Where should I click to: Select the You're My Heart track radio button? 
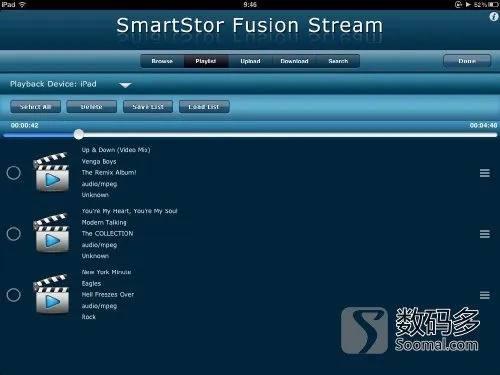tap(14, 234)
